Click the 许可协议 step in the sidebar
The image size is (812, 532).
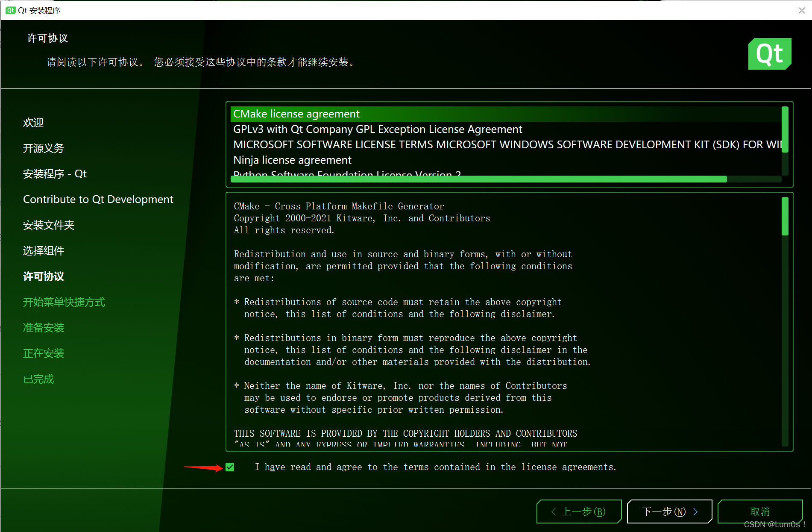coord(44,276)
